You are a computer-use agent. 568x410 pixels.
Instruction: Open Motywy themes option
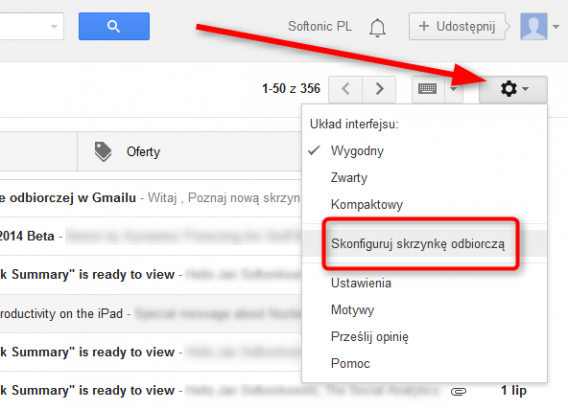coord(424,310)
